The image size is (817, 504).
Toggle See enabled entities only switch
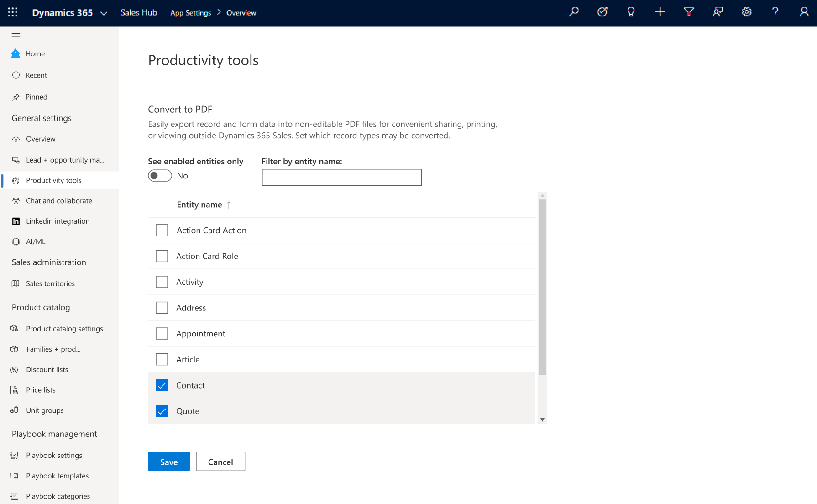tap(160, 176)
